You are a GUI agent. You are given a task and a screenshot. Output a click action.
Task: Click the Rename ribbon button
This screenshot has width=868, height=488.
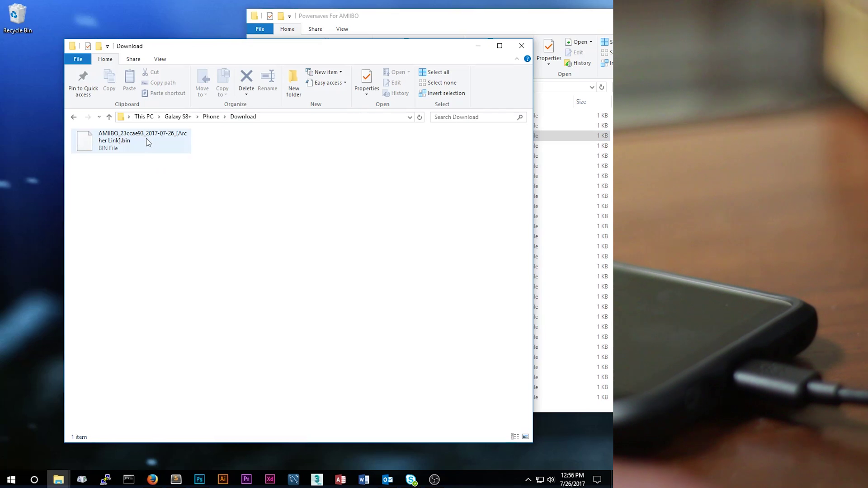click(268, 81)
